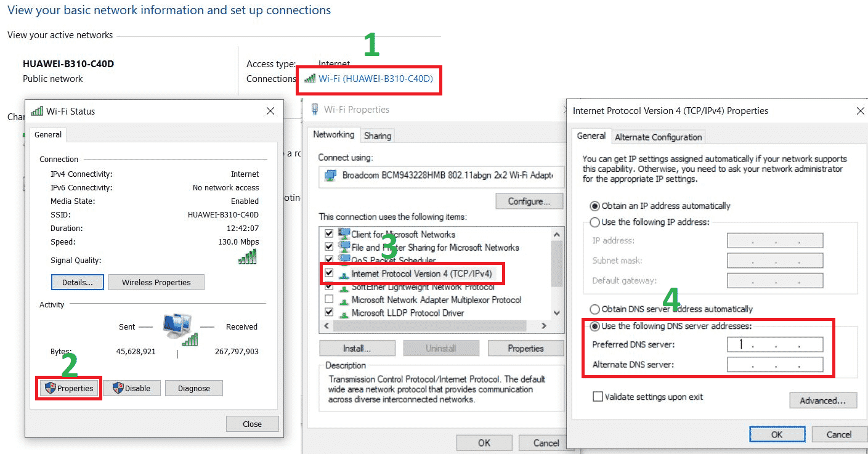
Task: Enable Microsoft Network Adapter Multiplexor Protocol checkbox
Action: click(329, 300)
